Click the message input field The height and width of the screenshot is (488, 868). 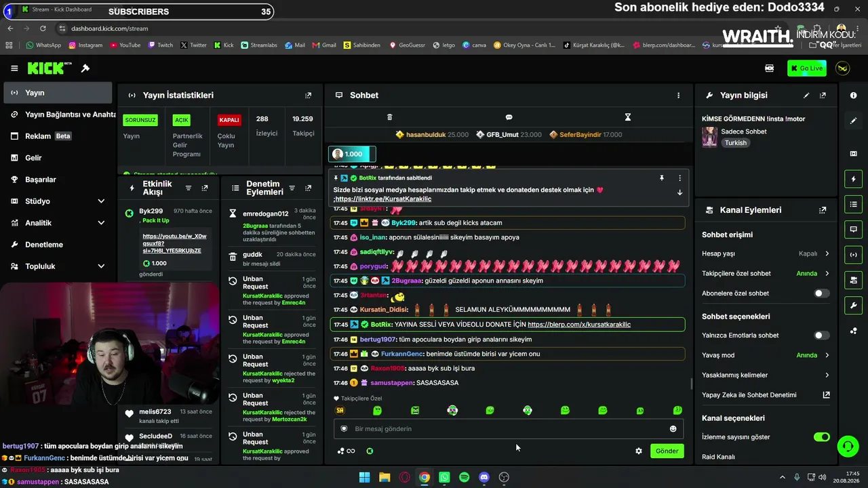509,429
